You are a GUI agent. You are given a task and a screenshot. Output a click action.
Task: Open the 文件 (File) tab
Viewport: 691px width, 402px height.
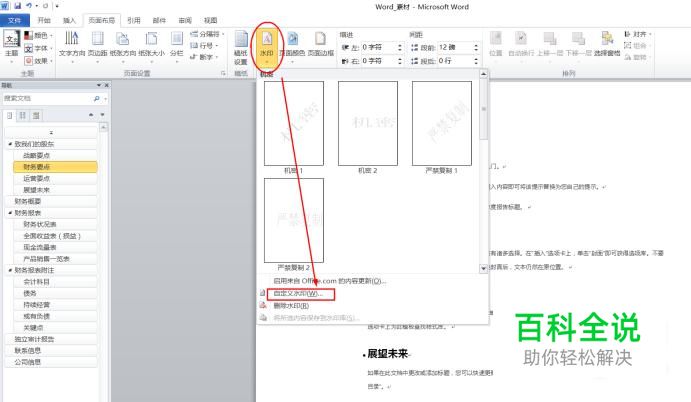(x=15, y=20)
